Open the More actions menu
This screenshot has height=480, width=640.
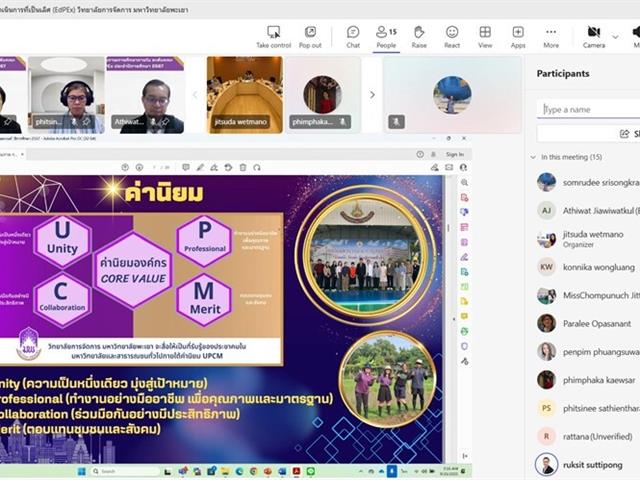coord(551,36)
